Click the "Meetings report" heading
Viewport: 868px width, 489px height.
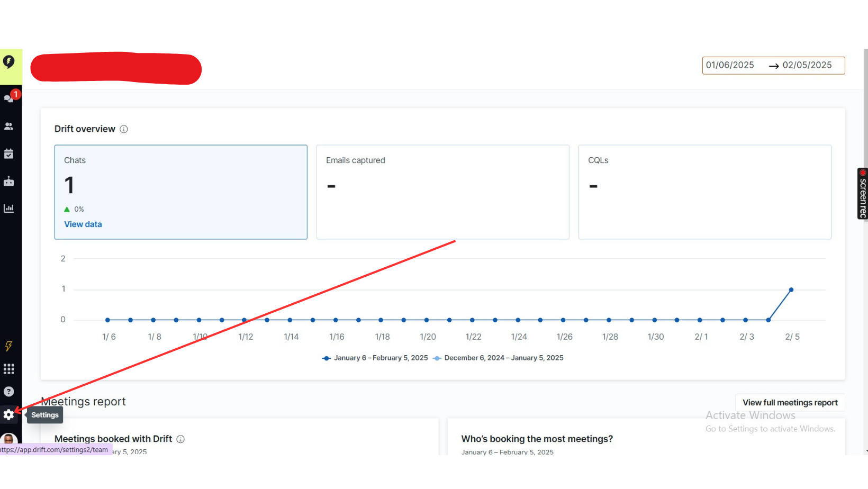84,402
